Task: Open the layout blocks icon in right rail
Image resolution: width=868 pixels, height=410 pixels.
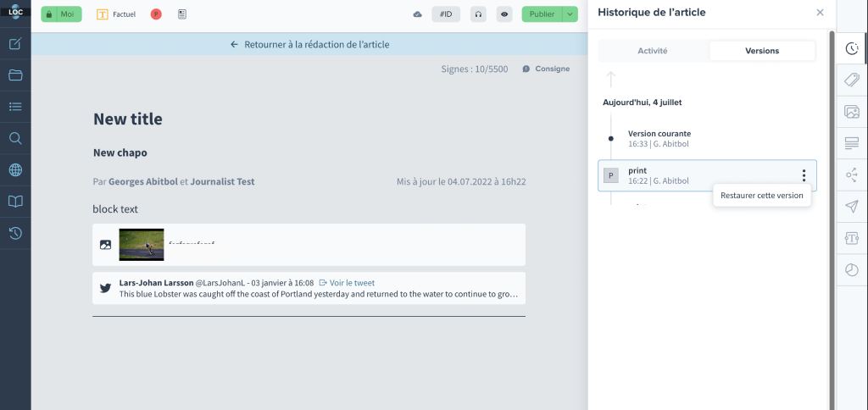Action: pos(851,143)
